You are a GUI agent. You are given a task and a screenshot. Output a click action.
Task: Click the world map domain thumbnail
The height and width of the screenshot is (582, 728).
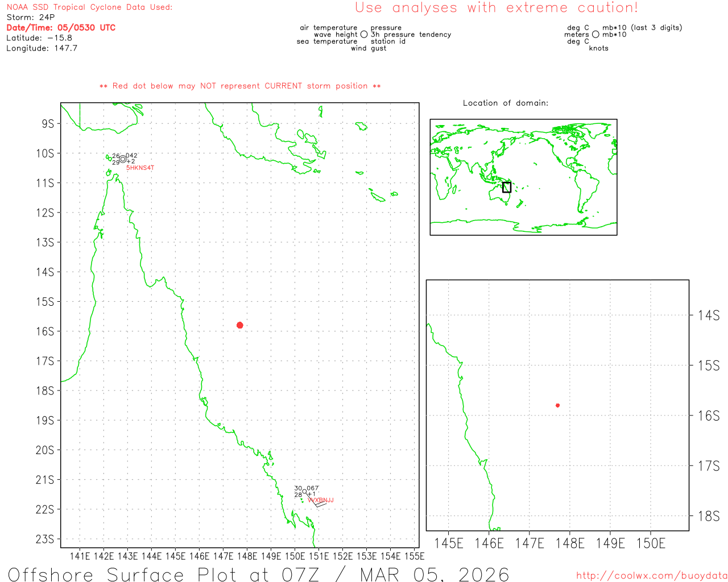(523, 177)
